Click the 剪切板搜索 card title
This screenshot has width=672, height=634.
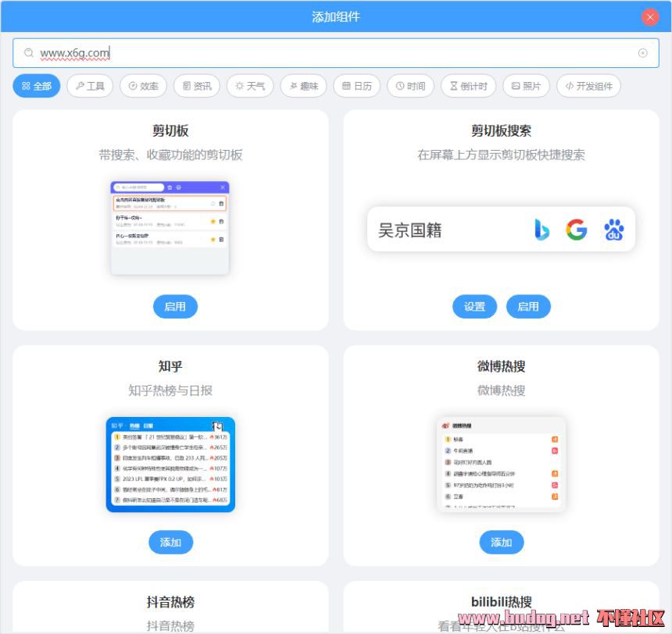[502, 130]
